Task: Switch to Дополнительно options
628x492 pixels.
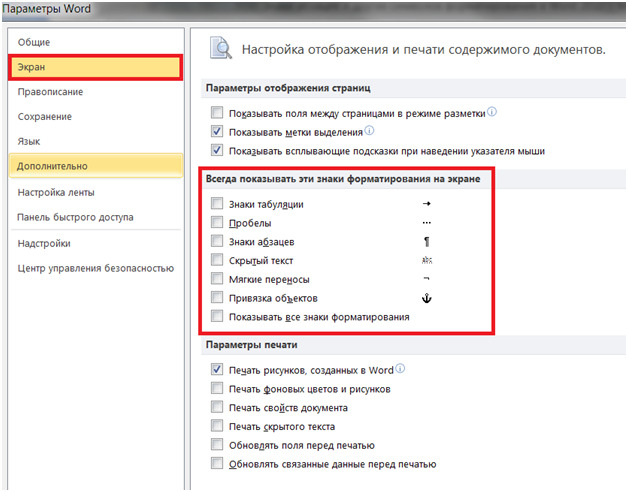Action: tap(95, 165)
